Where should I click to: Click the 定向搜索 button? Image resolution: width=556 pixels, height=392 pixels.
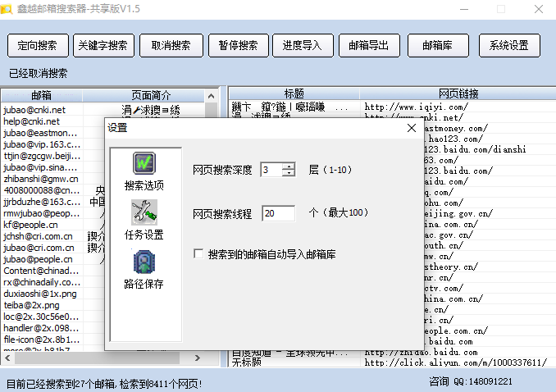click(x=38, y=45)
